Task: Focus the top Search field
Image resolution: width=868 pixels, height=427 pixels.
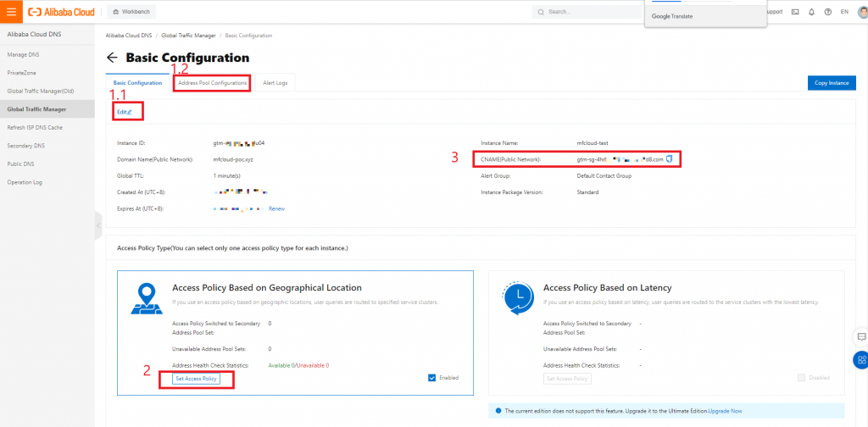Action: pos(587,12)
